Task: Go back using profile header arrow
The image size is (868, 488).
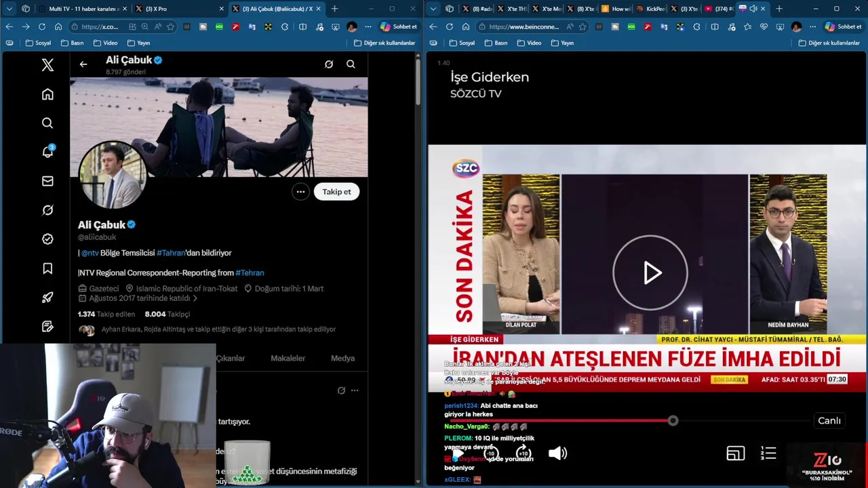Action: tap(83, 64)
